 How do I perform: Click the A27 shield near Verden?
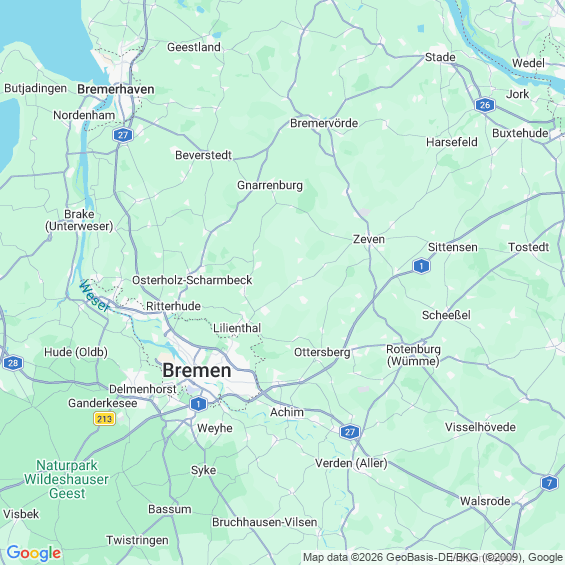pyautogui.click(x=350, y=432)
